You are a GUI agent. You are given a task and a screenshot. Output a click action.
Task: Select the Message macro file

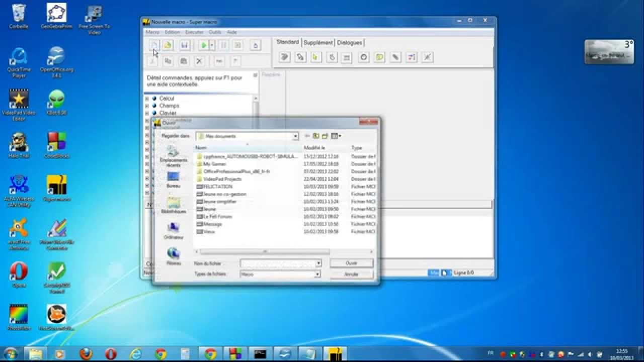coord(213,224)
